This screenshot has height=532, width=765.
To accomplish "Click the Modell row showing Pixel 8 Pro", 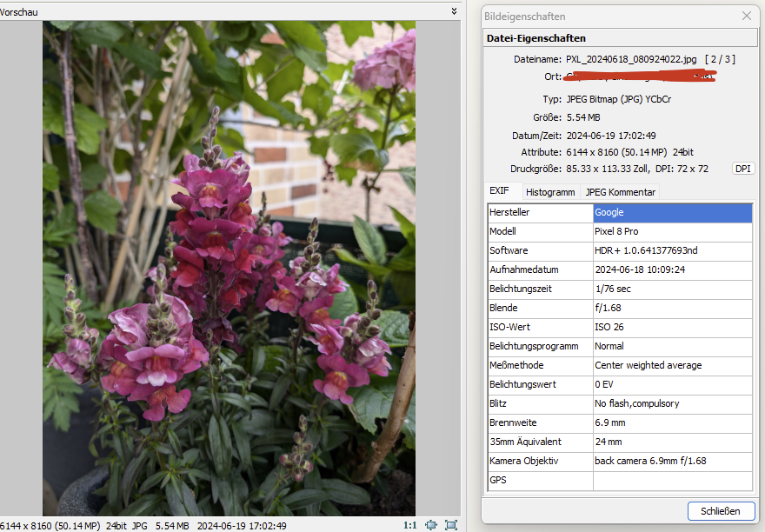I will (616, 232).
